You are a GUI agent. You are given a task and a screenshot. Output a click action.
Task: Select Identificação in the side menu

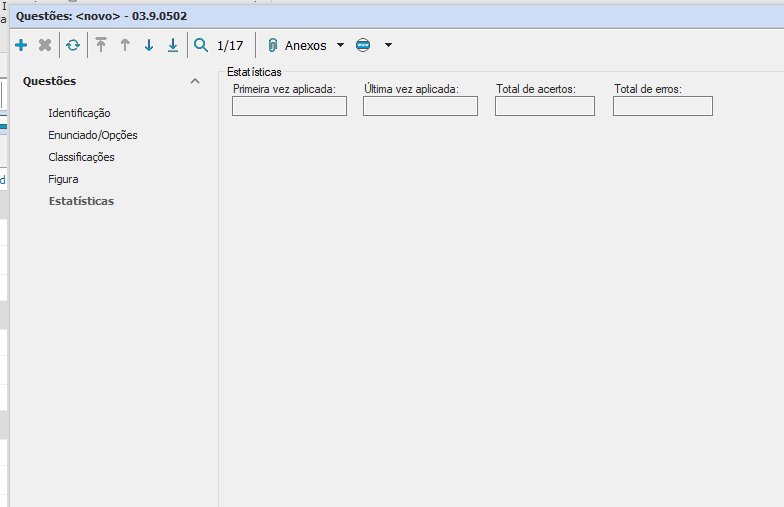click(79, 113)
